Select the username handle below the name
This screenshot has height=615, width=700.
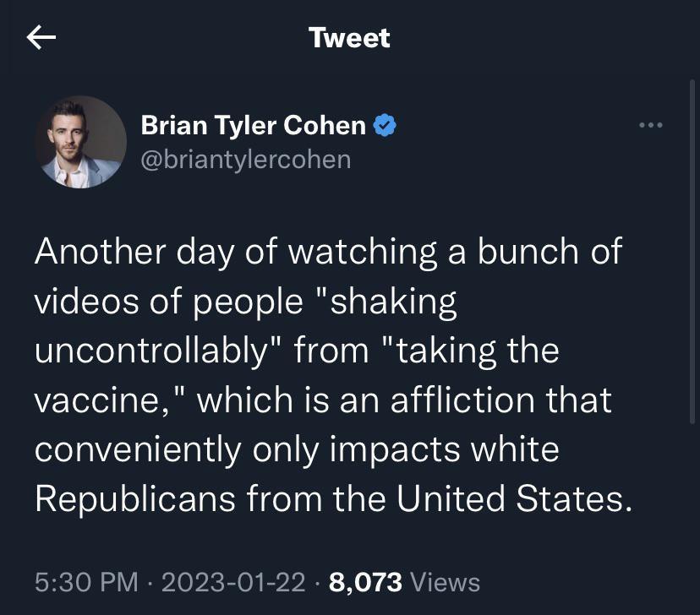pos(245,159)
